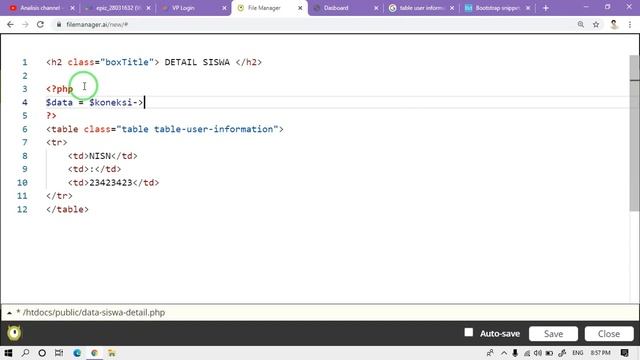Open the Windows Start menu
The height and width of the screenshot is (360, 640).
[x=8, y=353]
